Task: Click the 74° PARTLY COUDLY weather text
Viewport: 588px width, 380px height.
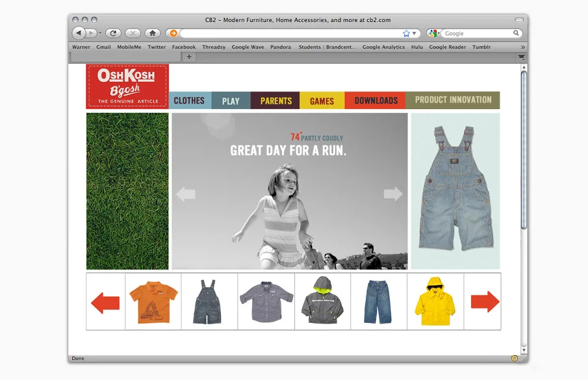Action: [317, 137]
